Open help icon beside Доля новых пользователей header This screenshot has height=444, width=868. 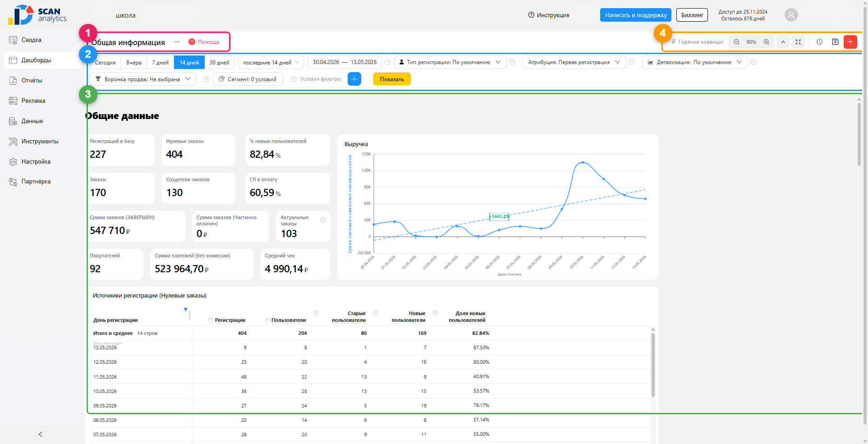point(435,313)
